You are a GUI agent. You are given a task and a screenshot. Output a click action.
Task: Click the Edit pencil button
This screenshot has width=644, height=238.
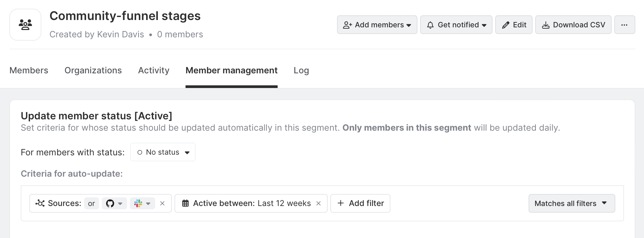coord(514,25)
